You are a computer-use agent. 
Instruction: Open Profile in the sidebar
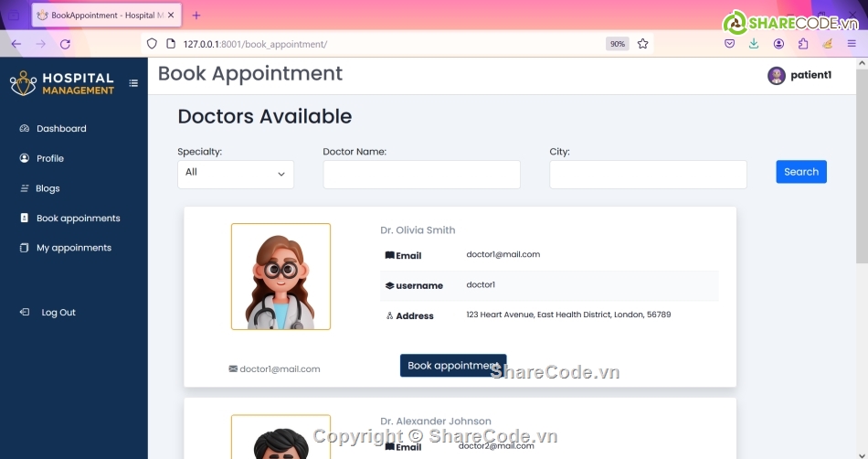point(50,158)
